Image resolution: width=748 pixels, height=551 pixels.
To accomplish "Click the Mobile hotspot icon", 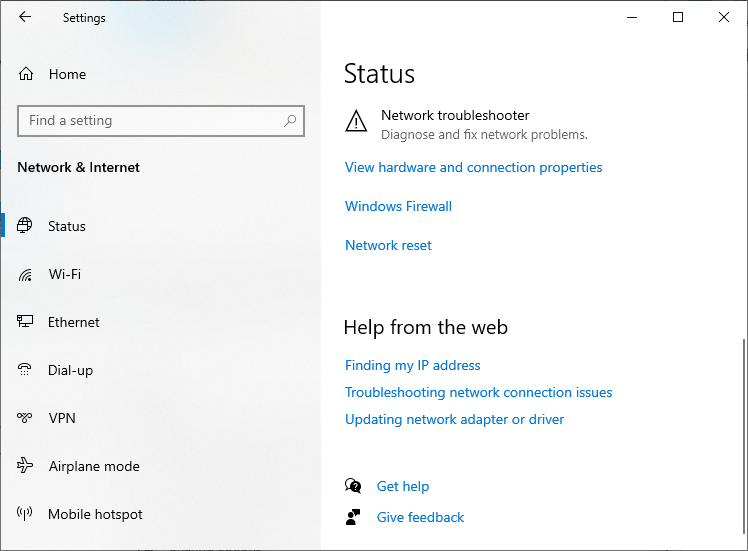I will 26,514.
